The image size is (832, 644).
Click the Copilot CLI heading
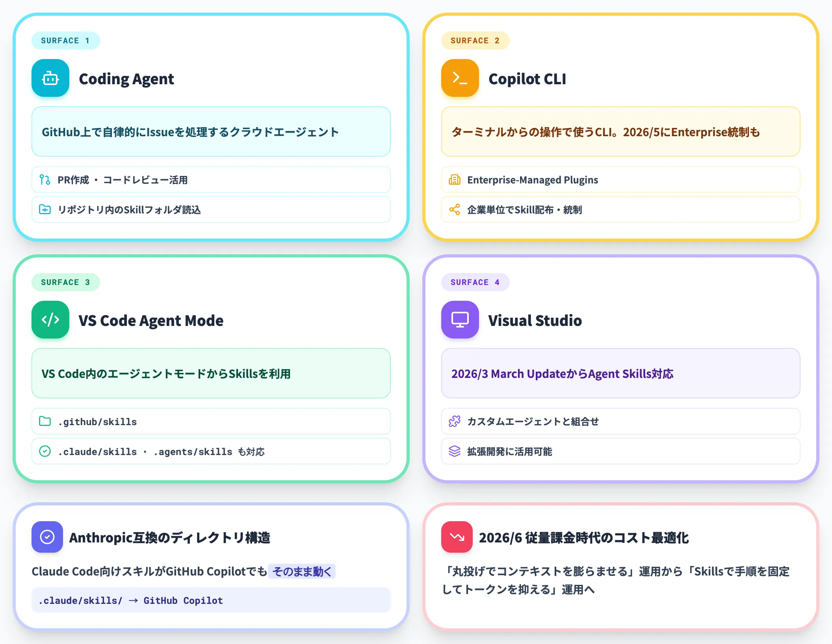click(x=527, y=79)
